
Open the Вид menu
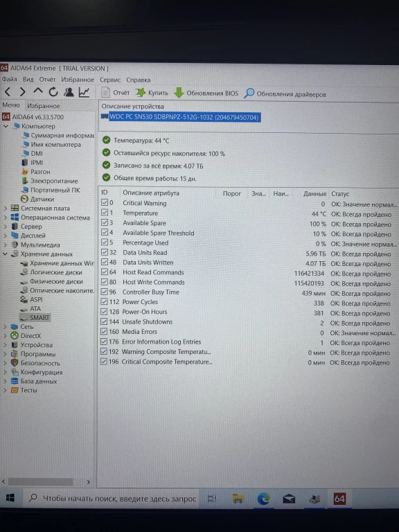pyautogui.click(x=28, y=80)
